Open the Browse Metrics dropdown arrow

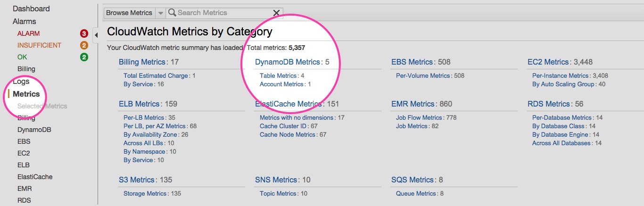pos(160,13)
